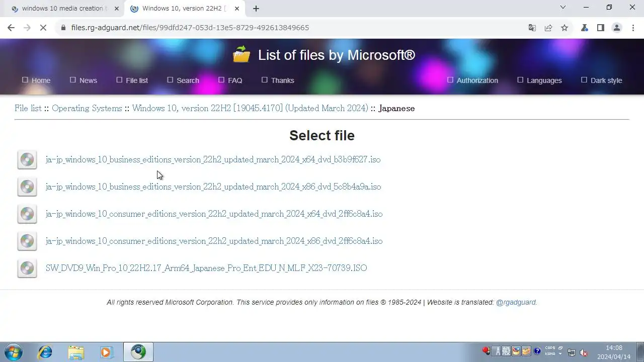Click disc icon beside consumer x86 ISO
The width and height of the screenshot is (644, 362).
click(x=27, y=241)
